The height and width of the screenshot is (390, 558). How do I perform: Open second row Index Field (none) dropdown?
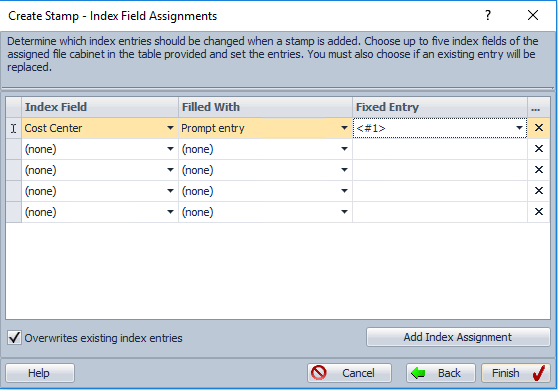tap(170, 149)
